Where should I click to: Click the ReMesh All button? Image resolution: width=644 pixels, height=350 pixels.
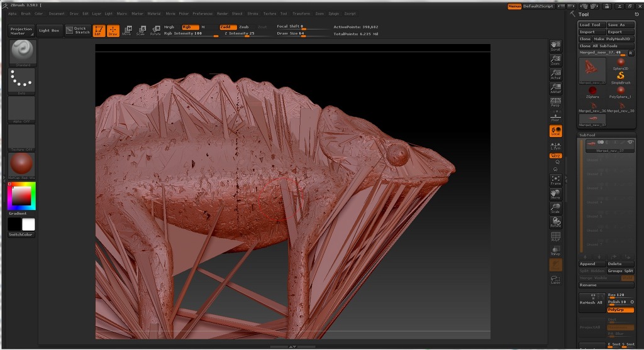(592, 302)
